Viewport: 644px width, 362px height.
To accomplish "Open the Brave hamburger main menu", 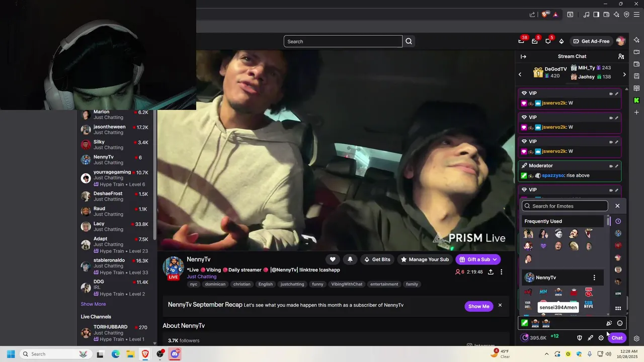I will point(636,15).
